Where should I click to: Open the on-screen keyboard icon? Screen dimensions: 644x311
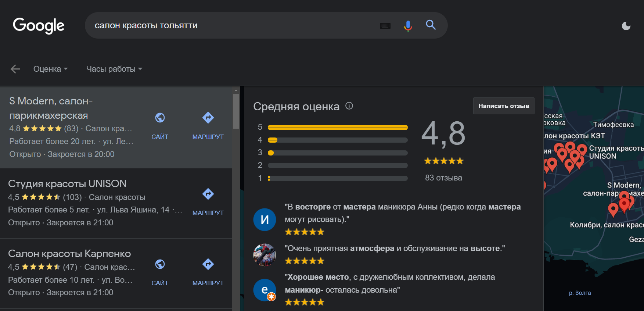click(x=385, y=26)
